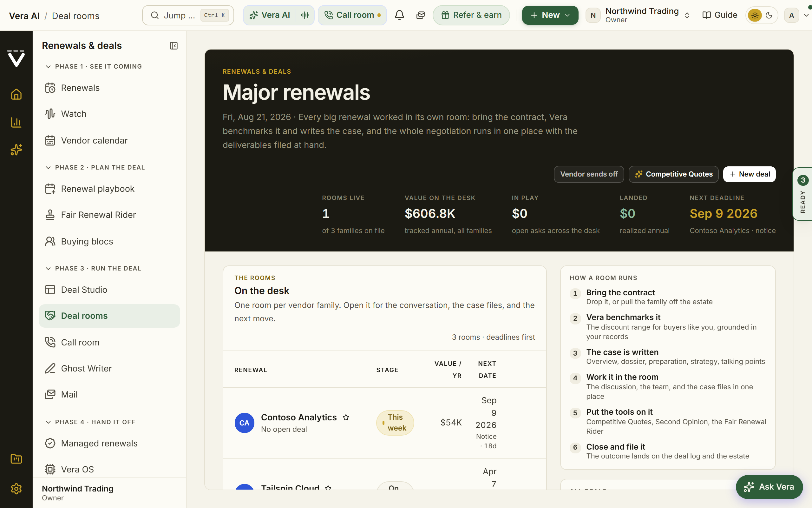
Task: Open the Contoso Analytics room row
Action: click(384, 423)
